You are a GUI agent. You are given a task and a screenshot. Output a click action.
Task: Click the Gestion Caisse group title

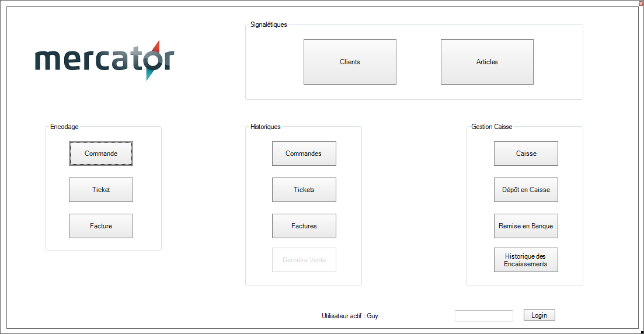492,127
